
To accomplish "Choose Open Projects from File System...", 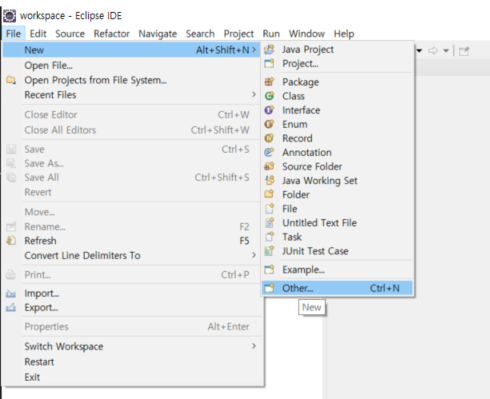I will coord(131,80).
